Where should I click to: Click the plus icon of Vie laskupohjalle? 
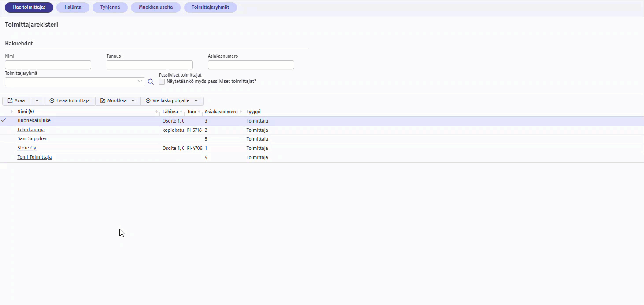click(148, 101)
